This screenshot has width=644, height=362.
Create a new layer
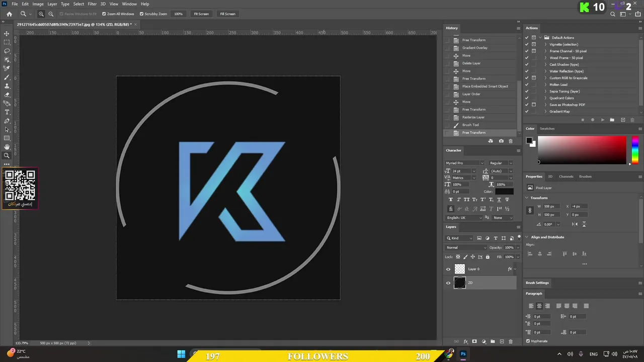(502, 341)
